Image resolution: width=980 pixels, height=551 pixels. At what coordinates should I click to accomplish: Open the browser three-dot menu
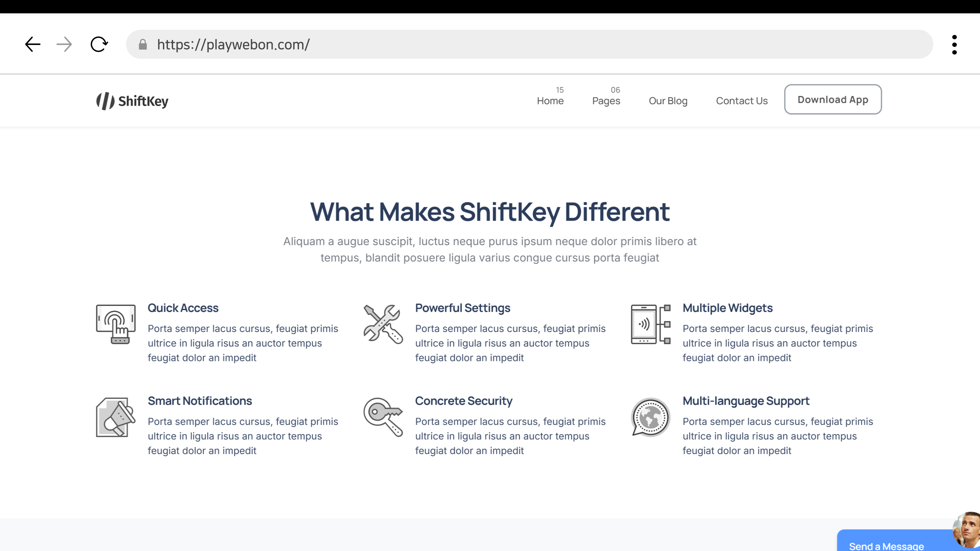pos(954,45)
